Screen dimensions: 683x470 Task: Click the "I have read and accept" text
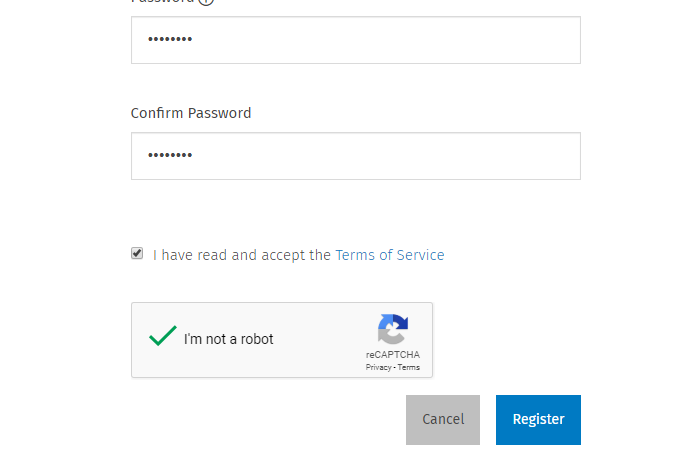242,255
